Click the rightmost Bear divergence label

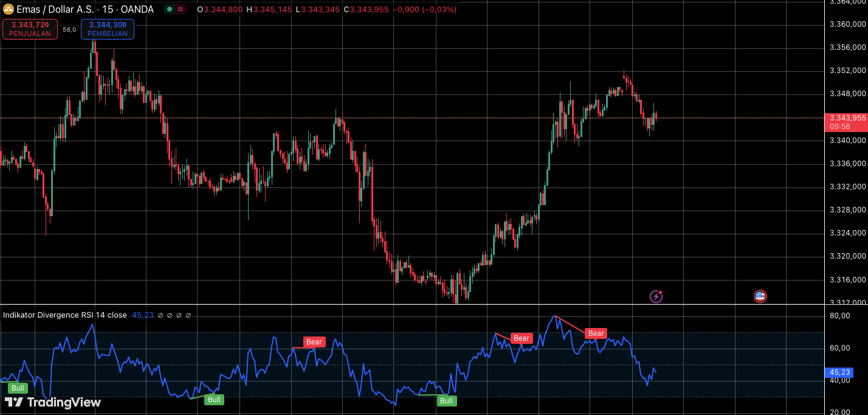(596, 333)
